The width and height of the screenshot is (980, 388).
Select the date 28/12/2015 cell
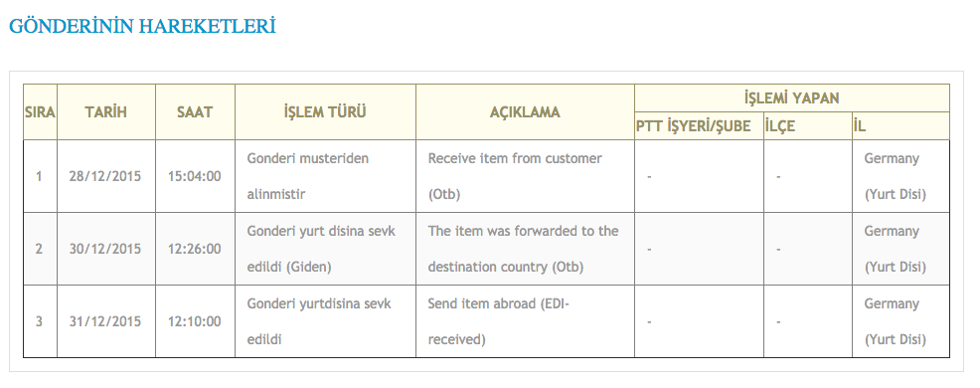(106, 176)
